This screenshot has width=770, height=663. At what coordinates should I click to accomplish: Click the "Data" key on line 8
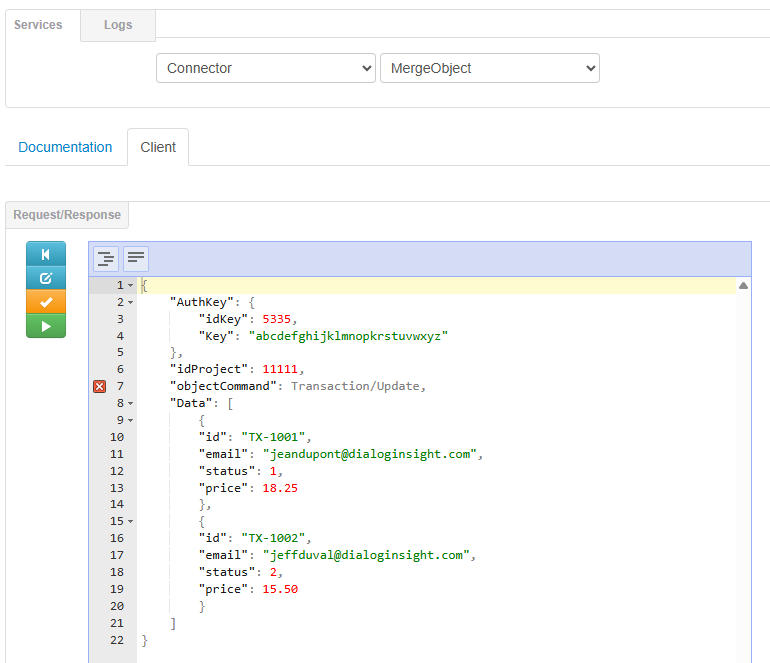pos(191,403)
